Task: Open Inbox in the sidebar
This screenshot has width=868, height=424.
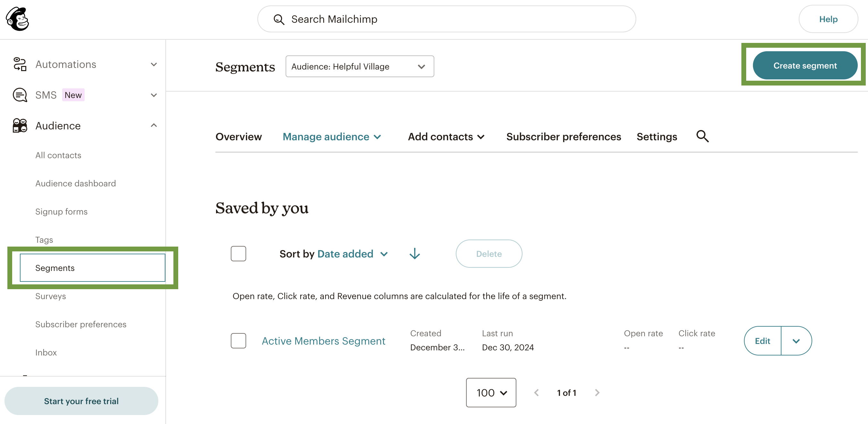Action: [46, 352]
